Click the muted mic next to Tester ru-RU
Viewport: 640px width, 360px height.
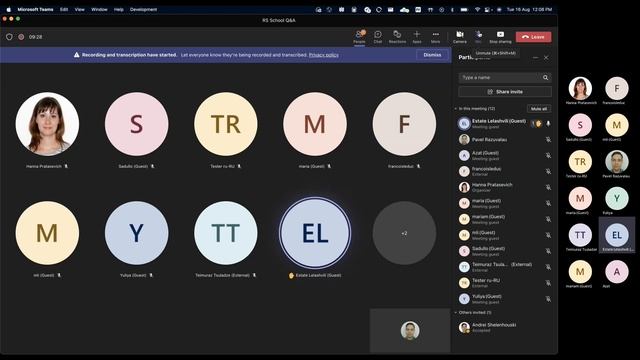pyautogui.click(x=548, y=283)
